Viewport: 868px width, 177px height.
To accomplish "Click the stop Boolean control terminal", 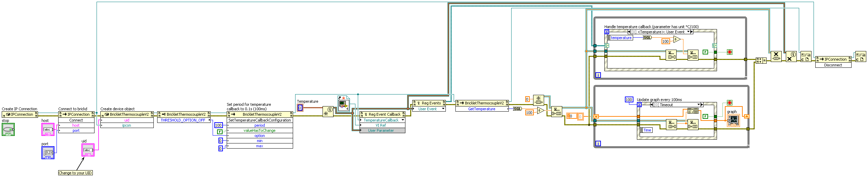I will pyautogui.click(x=8, y=129).
